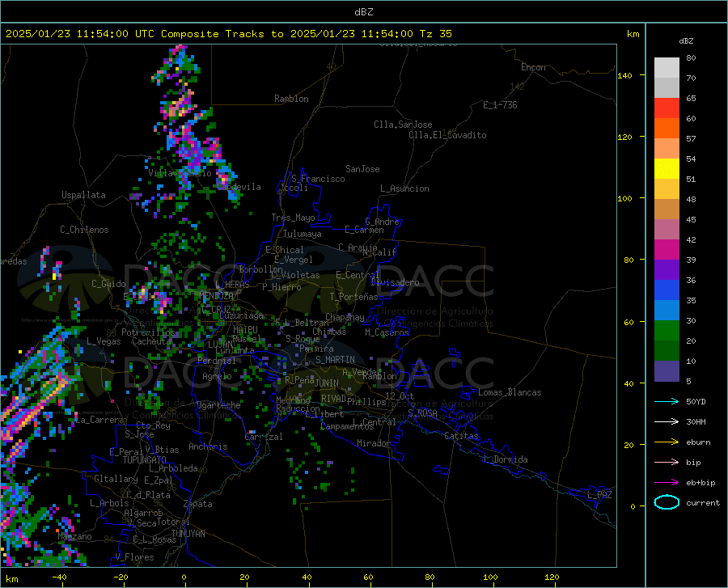Viewport: 728px width, 588px height.
Task: Click the TUNUYAN label on map
Action: (188, 534)
